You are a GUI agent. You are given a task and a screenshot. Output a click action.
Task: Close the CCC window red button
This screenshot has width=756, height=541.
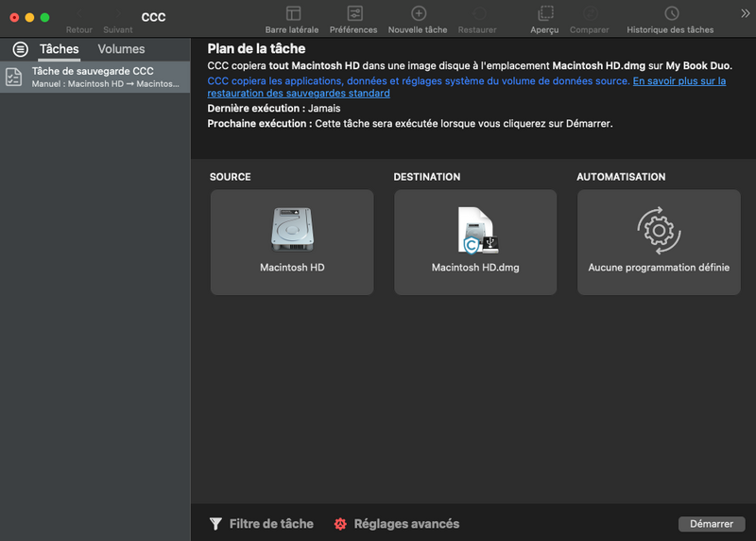click(14, 17)
